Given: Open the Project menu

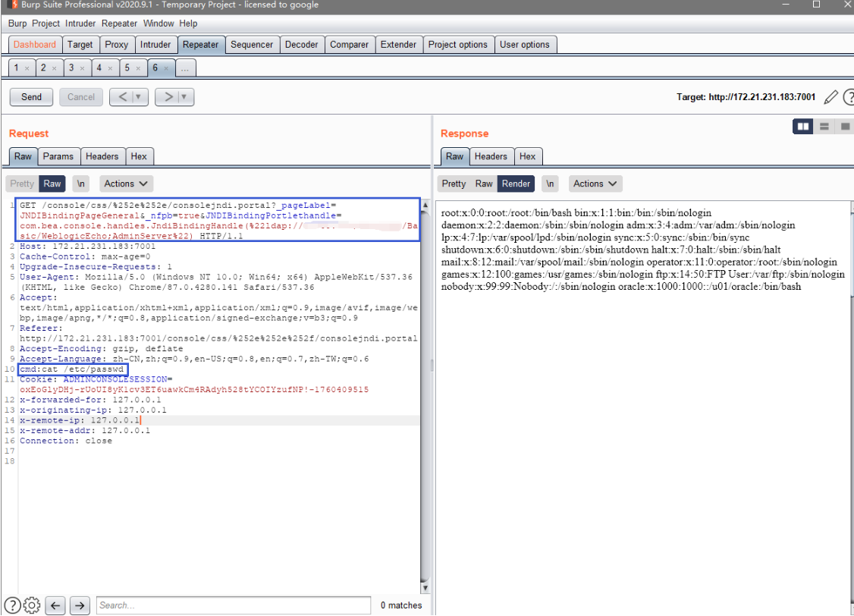Looking at the screenshot, I should pyautogui.click(x=46, y=24).
